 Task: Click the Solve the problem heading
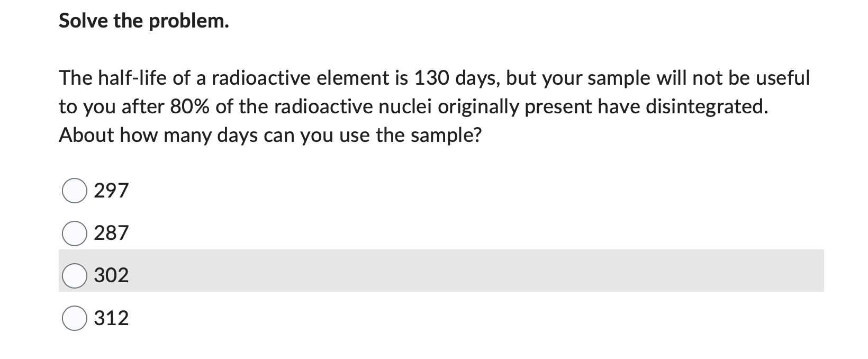pos(143,21)
